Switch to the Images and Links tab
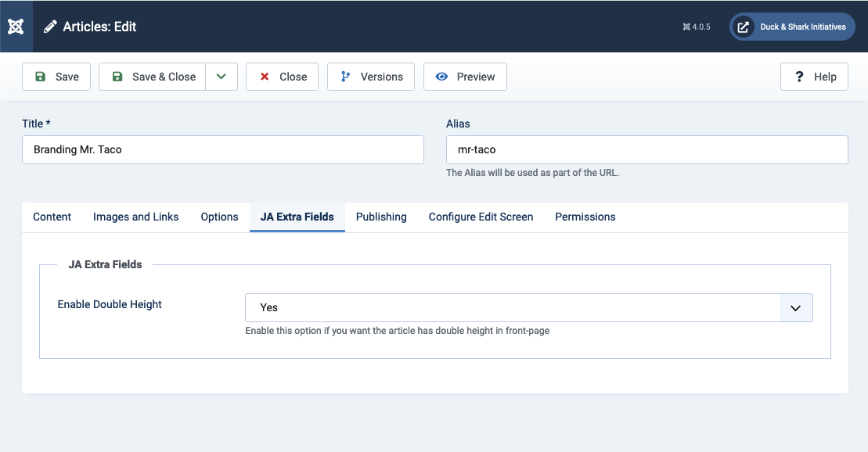The image size is (868, 452). [x=135, y=217]
